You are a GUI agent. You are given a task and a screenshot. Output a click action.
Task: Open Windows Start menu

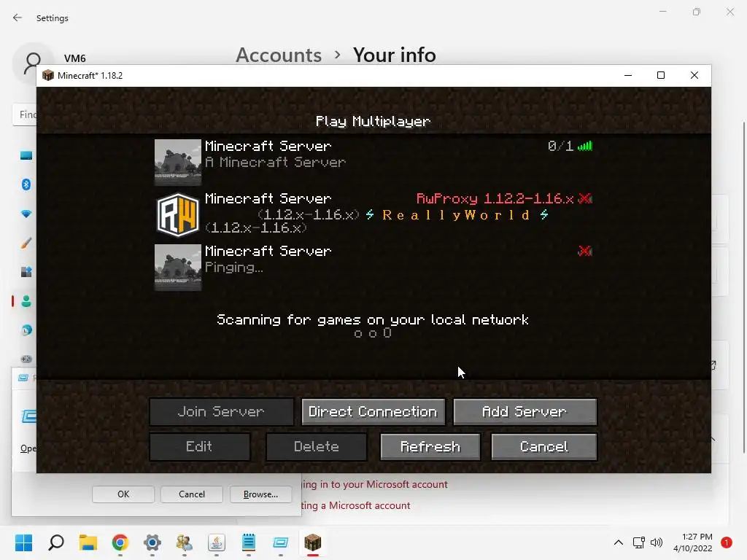(23, 542)
